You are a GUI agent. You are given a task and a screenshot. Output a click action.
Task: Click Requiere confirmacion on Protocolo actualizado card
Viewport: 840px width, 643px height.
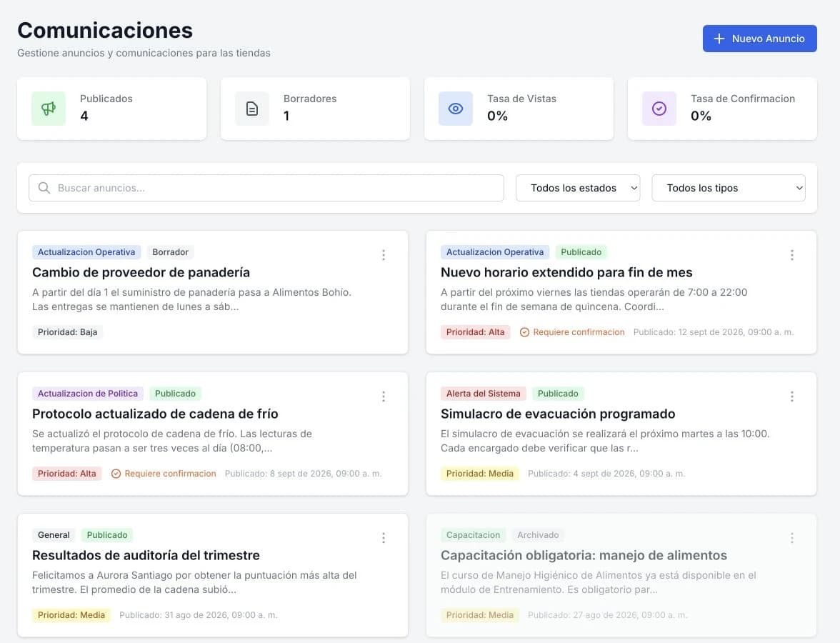tap(170, 474)
